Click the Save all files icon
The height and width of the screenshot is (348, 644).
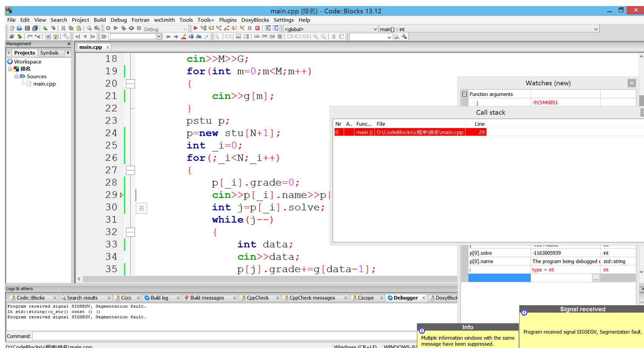tap(35, 28)
